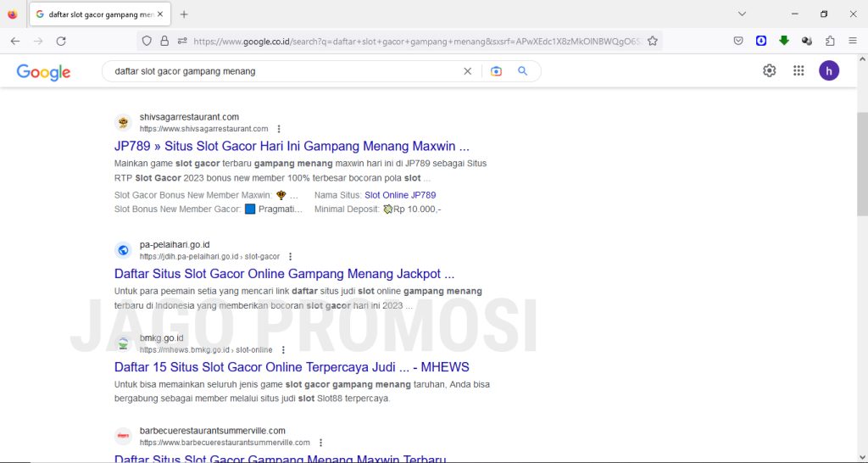Open the Slot Online JP789 link

400,196
